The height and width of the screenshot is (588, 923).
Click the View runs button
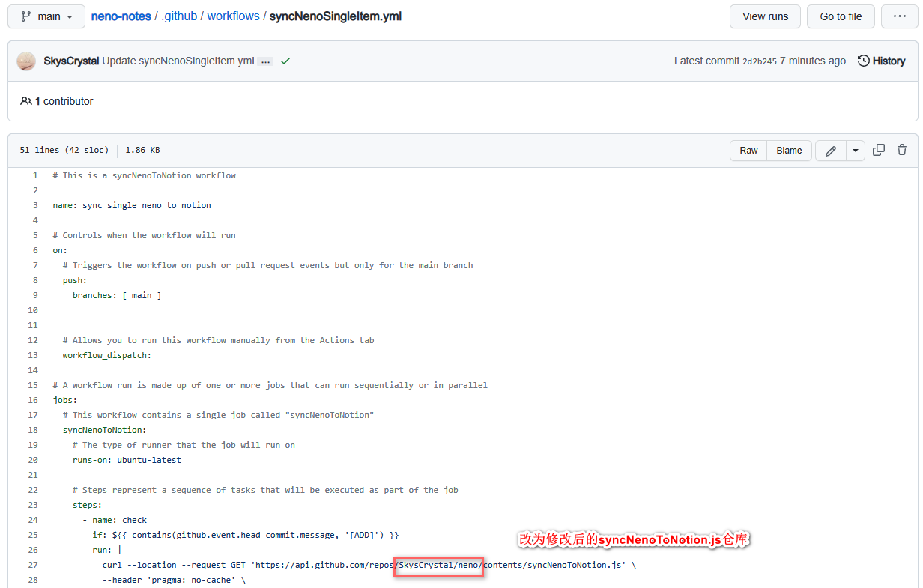click(x=765, y=16)
